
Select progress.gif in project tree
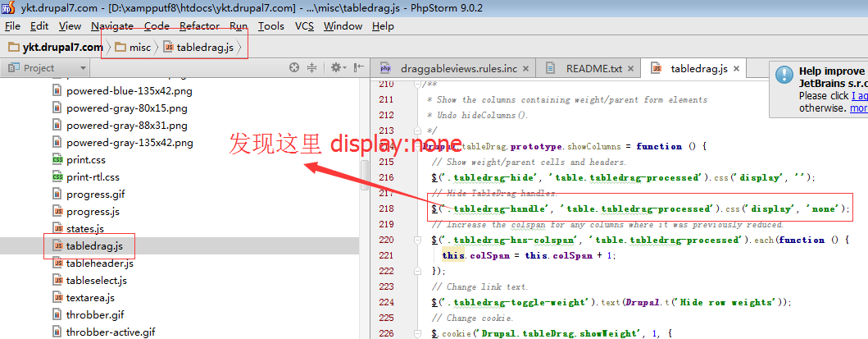[x=96, y=195]
